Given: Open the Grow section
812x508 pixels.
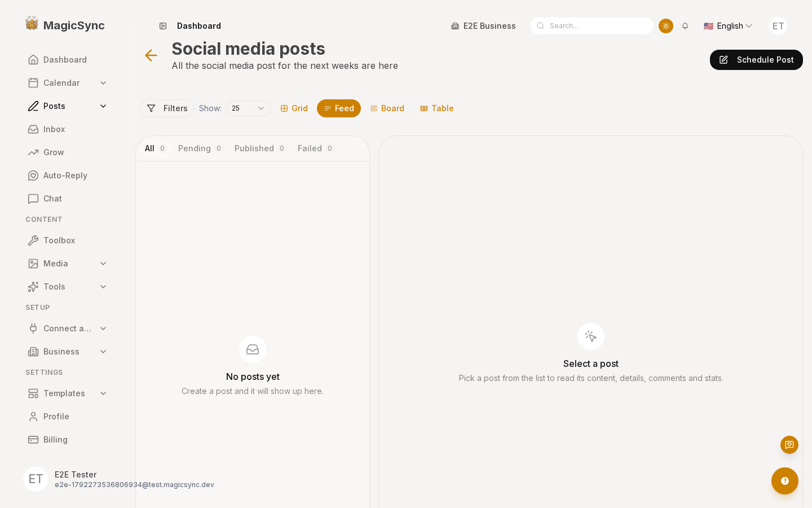Looking at the screenshot, I should [68, 152].
